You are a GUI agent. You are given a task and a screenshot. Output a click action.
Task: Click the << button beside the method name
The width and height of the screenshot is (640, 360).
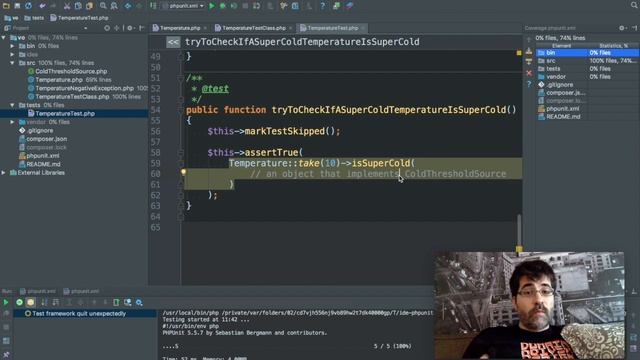(x=173, y=42)
